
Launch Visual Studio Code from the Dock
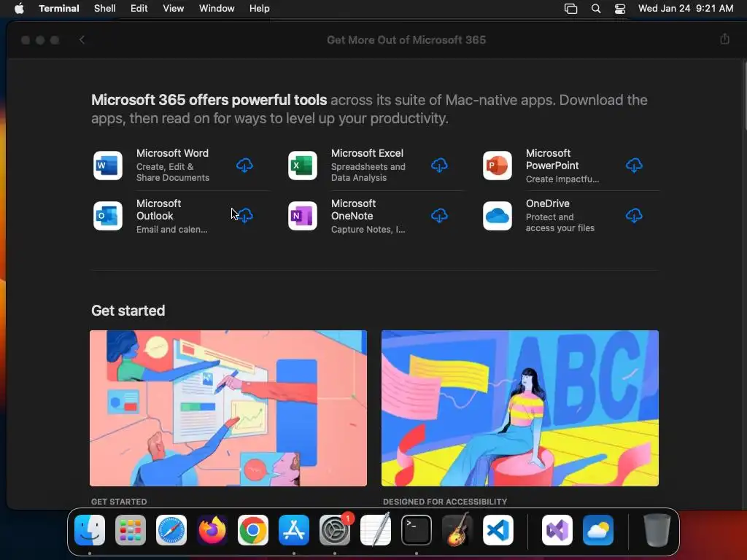(x=498, y=530)
